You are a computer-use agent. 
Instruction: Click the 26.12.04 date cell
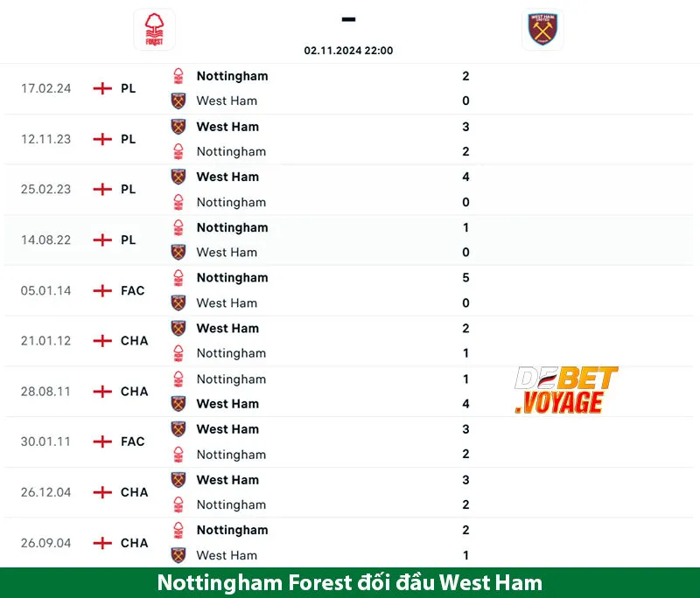click(45, 492)
